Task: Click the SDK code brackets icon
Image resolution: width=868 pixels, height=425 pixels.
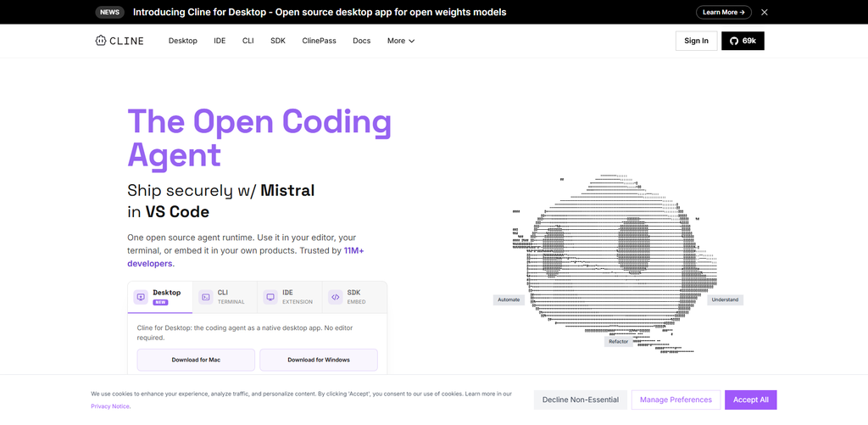Action: (335, 297)
